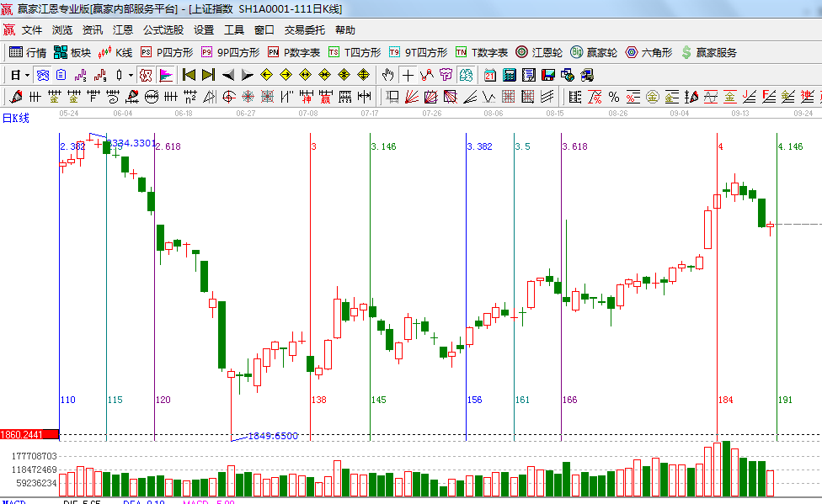Open the 六角形 hexagon tool

[x=649, y=52]
